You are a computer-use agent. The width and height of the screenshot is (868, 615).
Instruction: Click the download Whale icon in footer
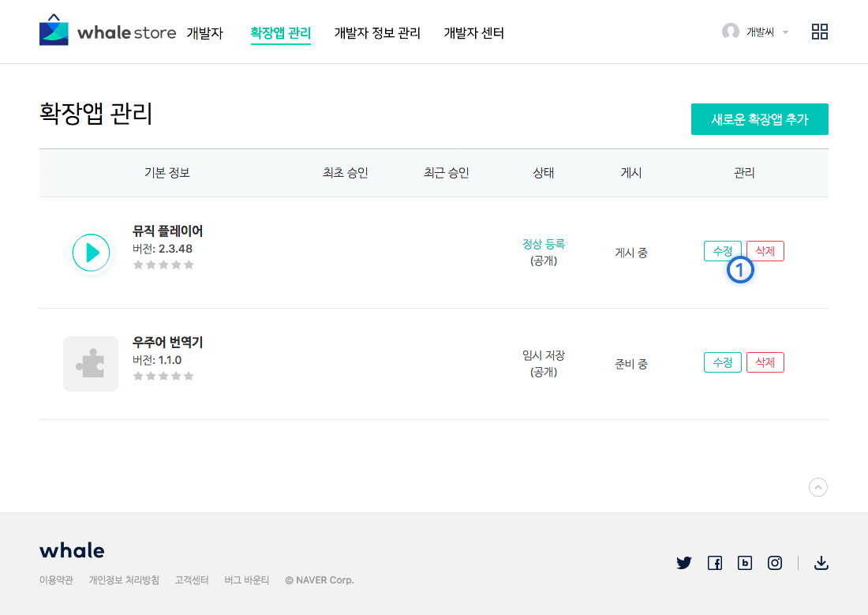(x=821, y=563)
